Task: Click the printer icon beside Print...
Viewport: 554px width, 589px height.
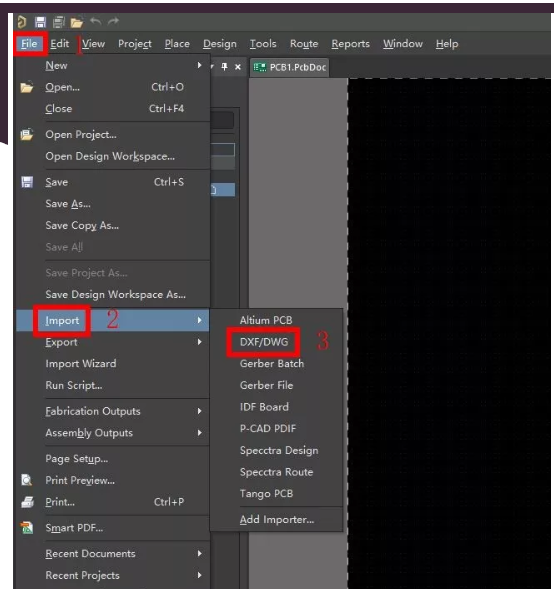Action: [x=27, y=502]
